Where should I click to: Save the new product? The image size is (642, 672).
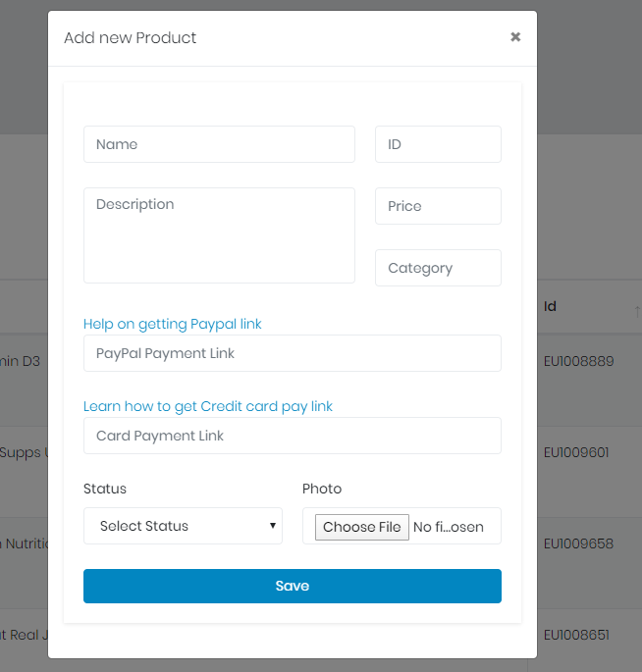click(292, 586)
